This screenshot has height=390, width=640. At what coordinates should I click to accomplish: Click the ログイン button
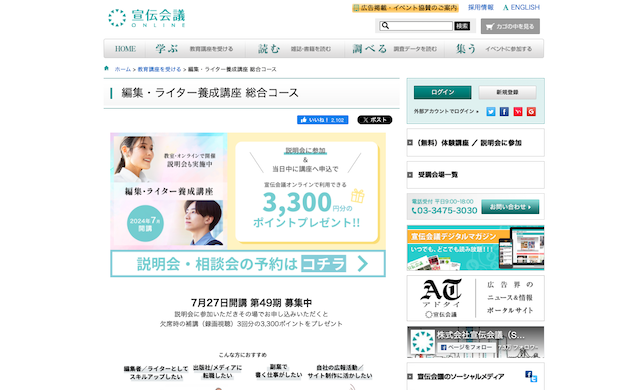(x=442, y=93)
